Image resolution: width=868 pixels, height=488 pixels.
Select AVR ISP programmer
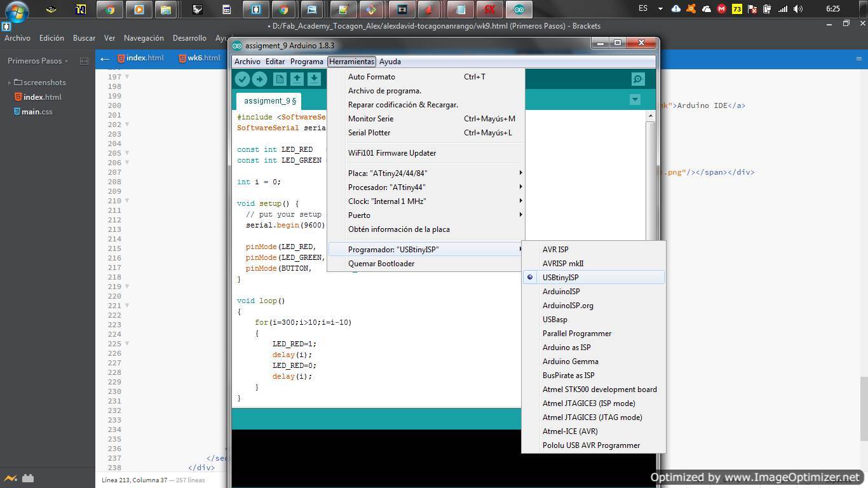pyautogui.click(x=593, y=250)
